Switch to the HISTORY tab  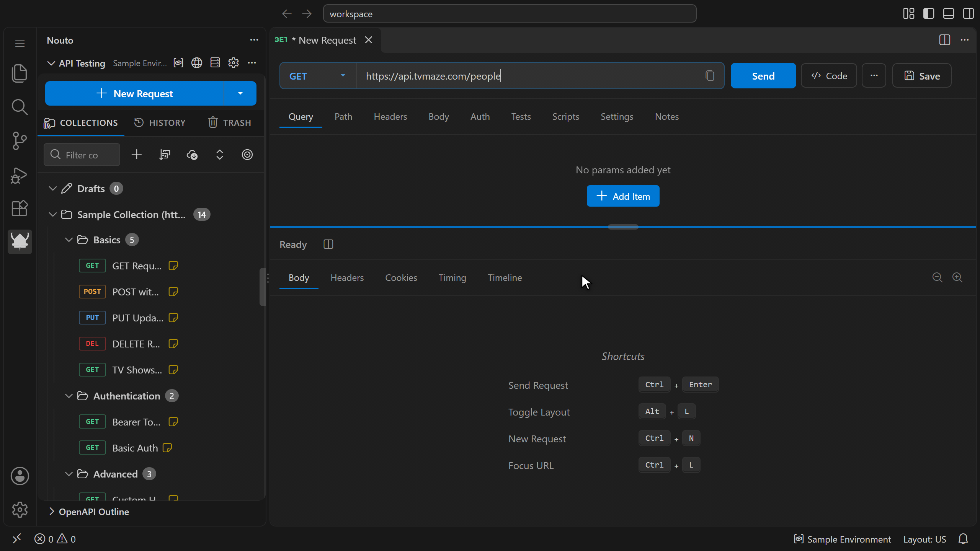(160, 122)
